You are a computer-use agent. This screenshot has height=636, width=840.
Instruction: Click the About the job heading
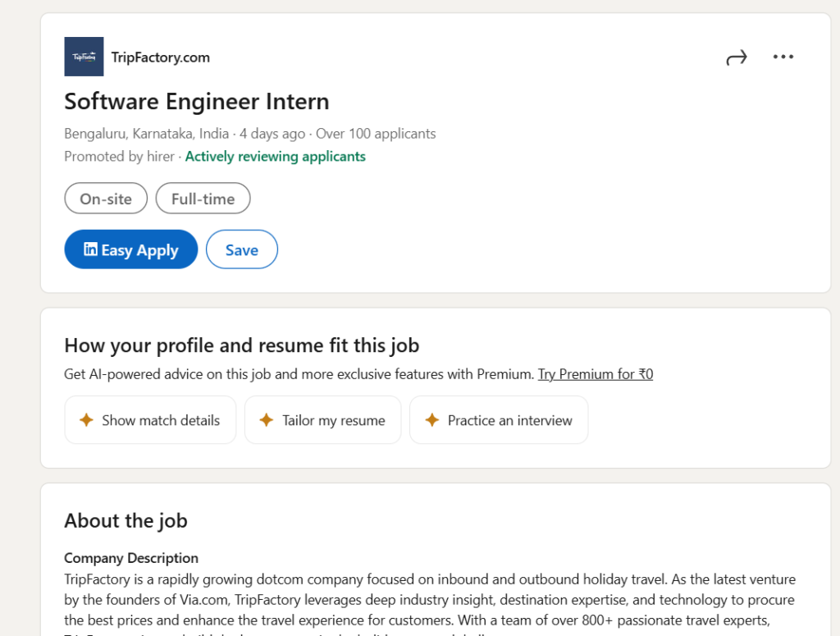point(126,520)
